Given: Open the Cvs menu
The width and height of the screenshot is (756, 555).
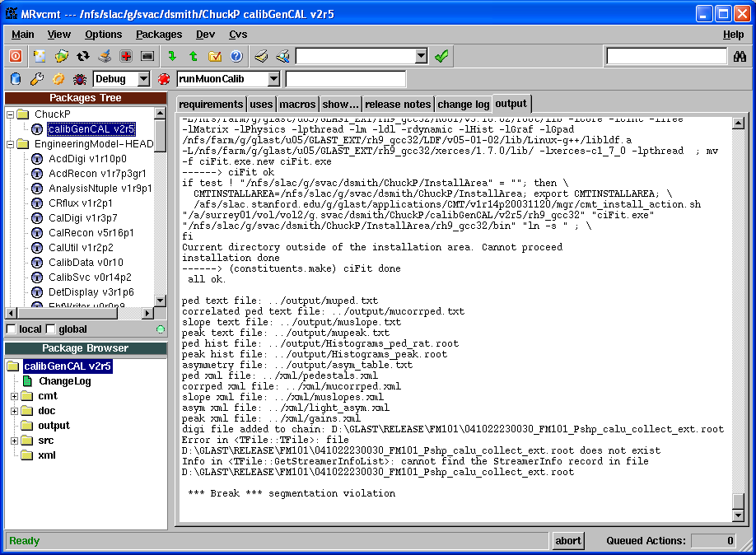Looking at the screenshot, I should tap(238, 35).
